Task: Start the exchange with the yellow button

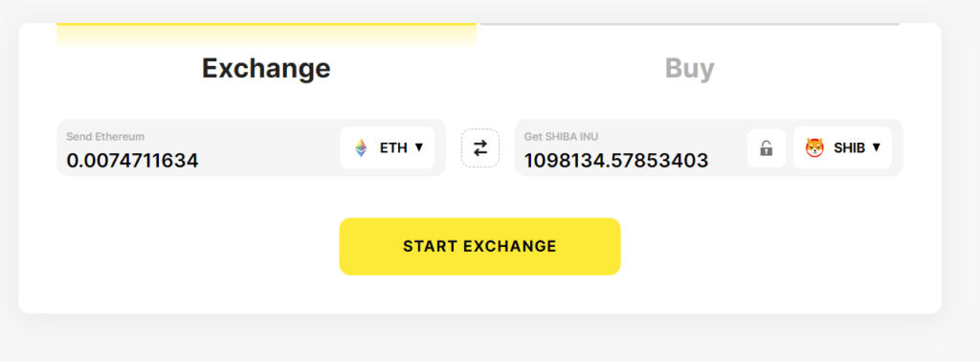Action: click(x=480, y=246)
